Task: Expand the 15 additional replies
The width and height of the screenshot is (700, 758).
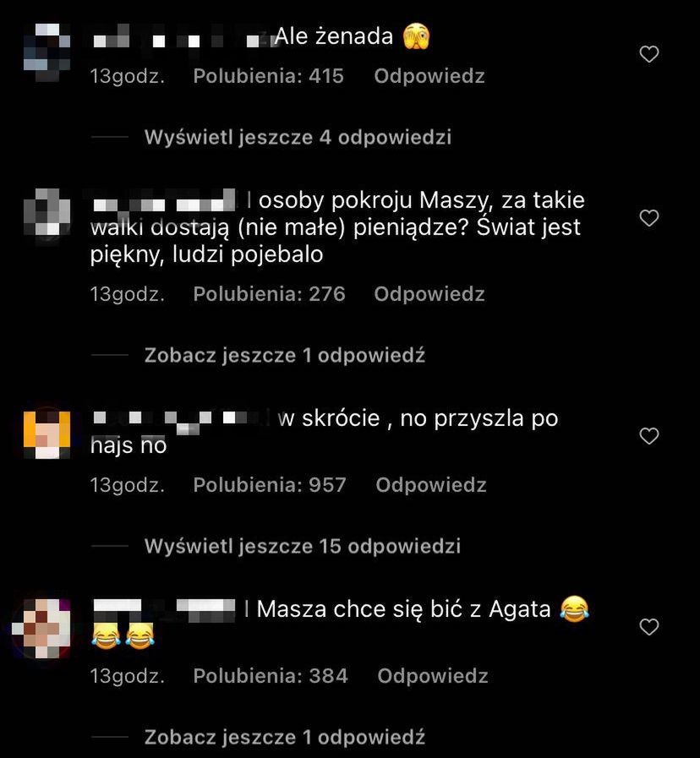Action: [x=303, y=546]
